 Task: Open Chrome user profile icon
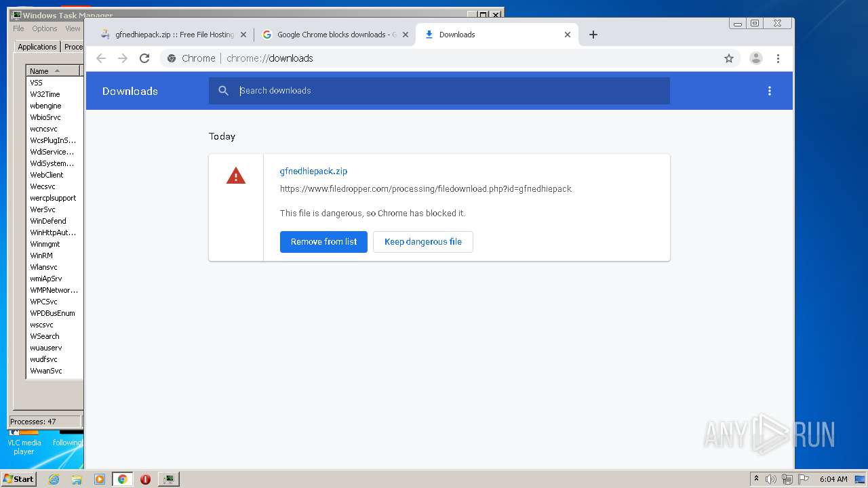click(756, 58)
